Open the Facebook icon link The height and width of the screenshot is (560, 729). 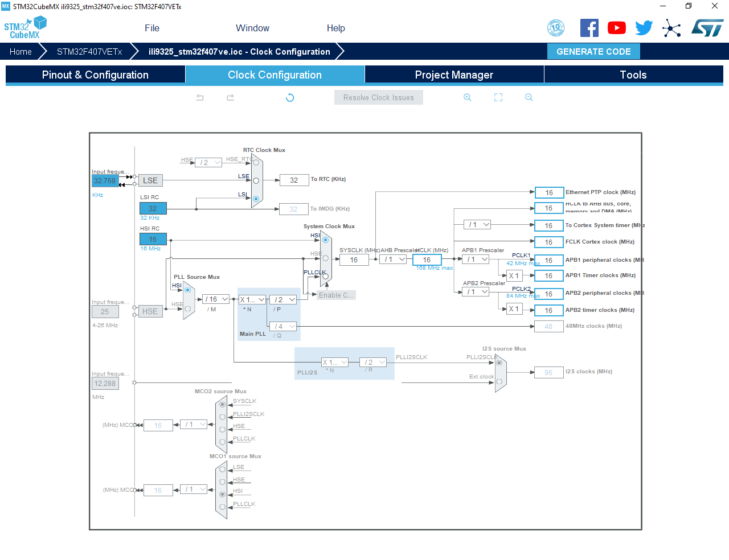point(589,28)
